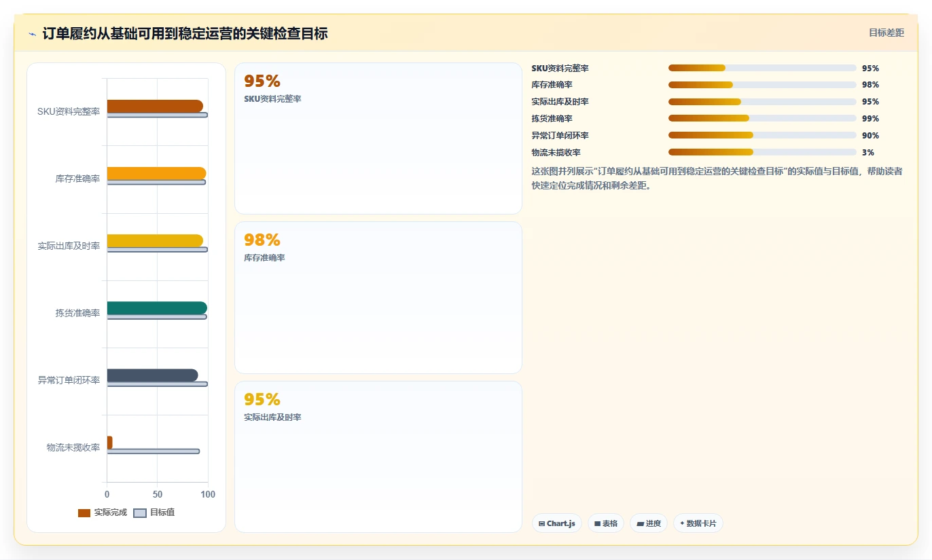Click the Chart.js tag at the bottom
This screenshot has height=560, width=932.
click(556, 523)
